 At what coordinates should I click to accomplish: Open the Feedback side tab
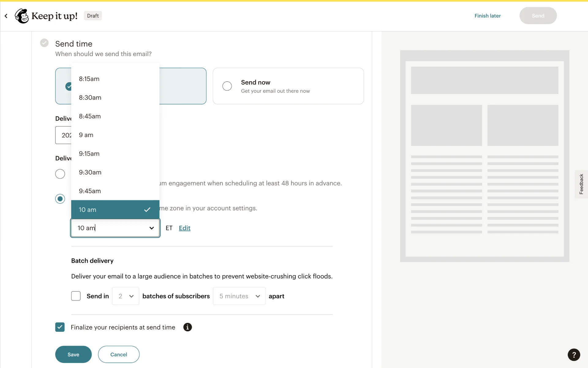coord(581,184)
